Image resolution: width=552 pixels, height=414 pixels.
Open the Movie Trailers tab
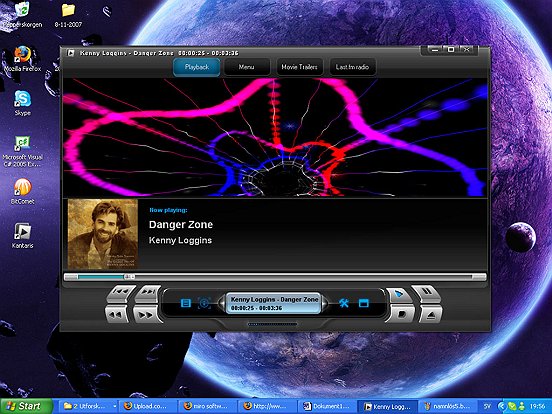[x=299, y=67]
